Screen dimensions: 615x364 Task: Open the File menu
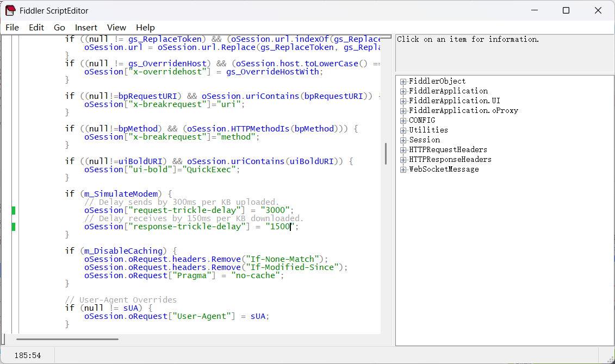[x=12, y=27]
